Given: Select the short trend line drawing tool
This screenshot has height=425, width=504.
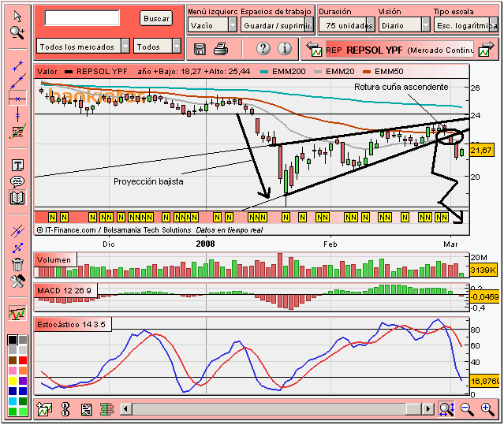Looking at the screenshot, I should [x=17, y=65].
